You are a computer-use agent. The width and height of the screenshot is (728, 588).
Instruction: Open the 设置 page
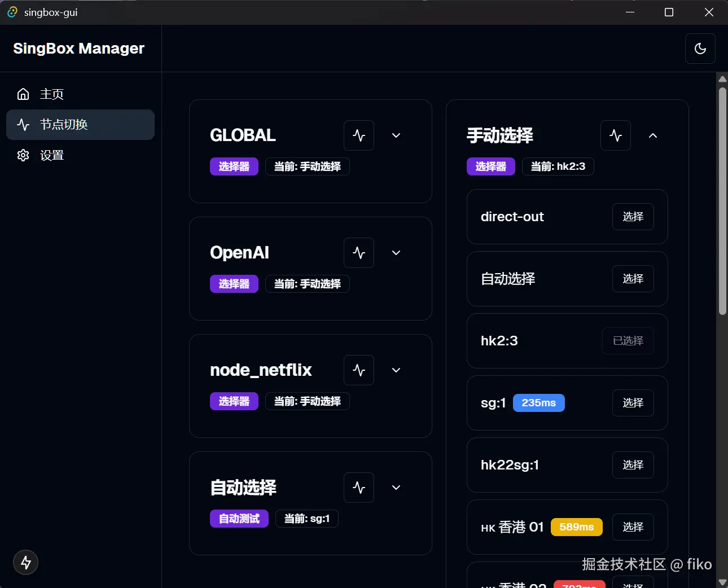tap(80, 155)
